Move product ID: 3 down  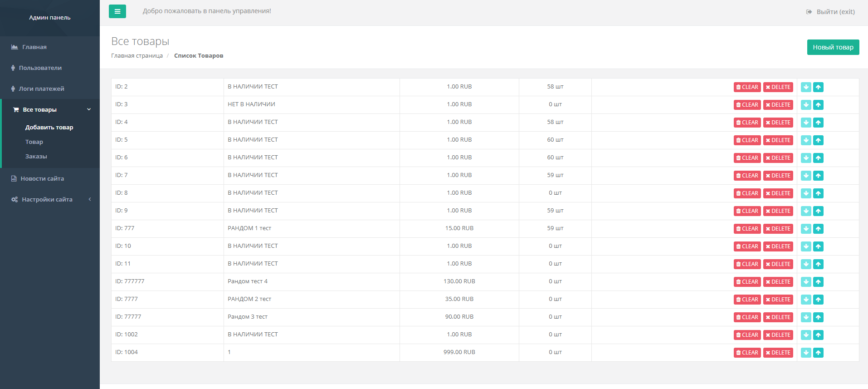(806, 105)
